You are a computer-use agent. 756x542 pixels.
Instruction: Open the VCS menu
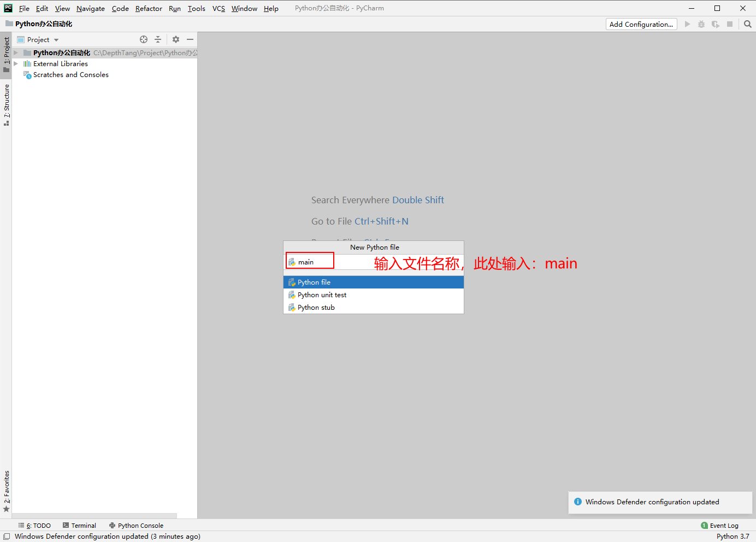pyautogui.click(x=218, y=8)
